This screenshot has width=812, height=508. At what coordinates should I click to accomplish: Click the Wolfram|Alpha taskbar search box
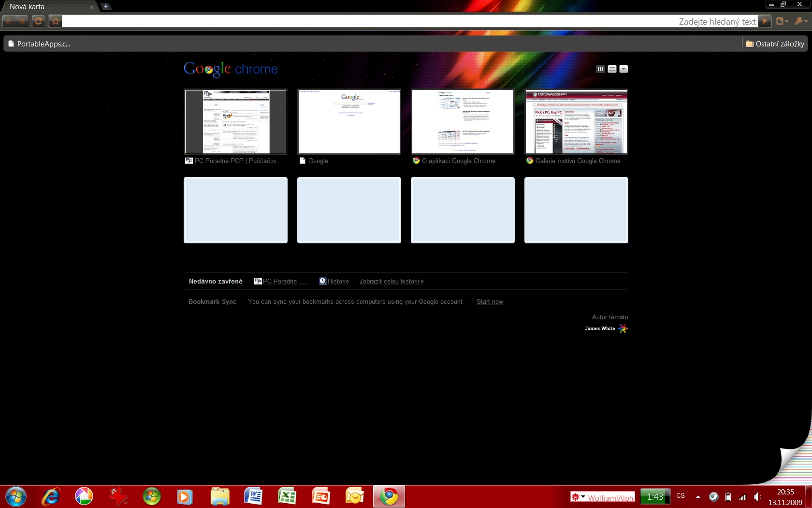(x=611, y=497)
